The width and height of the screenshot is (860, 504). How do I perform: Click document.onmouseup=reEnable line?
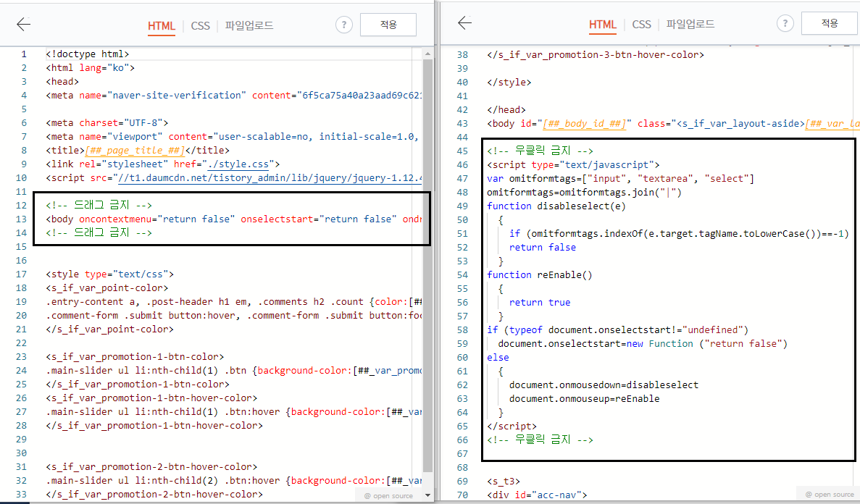[585, 399]
